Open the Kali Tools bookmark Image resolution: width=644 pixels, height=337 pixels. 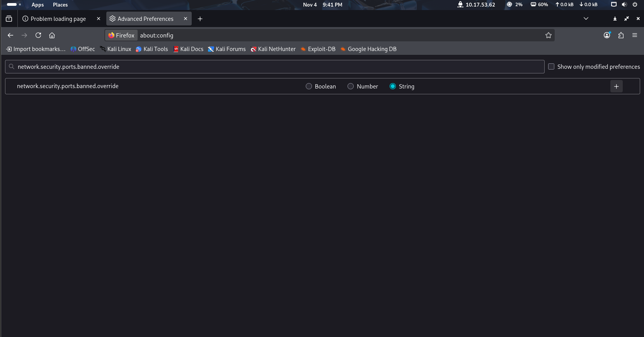tap(152, 49)
